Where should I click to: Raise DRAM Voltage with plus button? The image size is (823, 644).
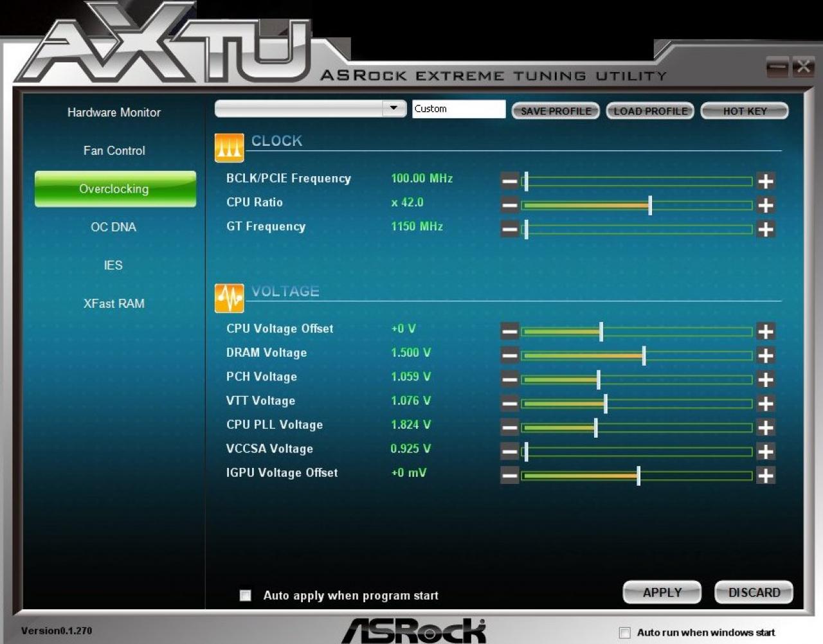pyautogui.click(x=765, y=355)
